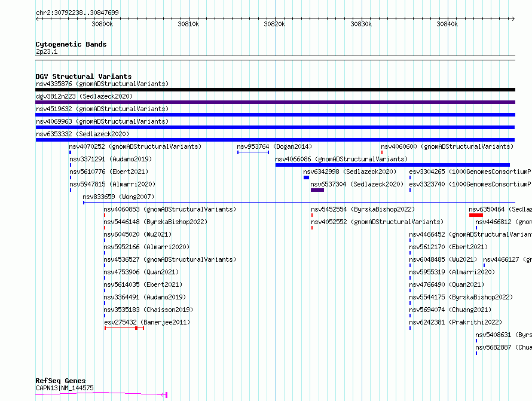
Task: Click the nsv4536527 gnomAD variant label
Action: tap(170, 259)
